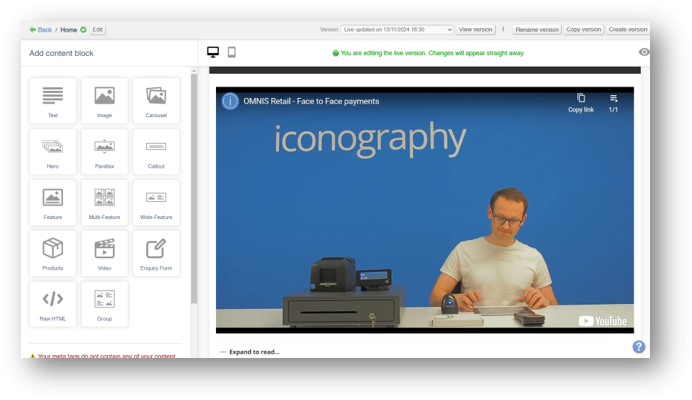Add a Video content block
The image size is (692, 400).
coord(105,253)
